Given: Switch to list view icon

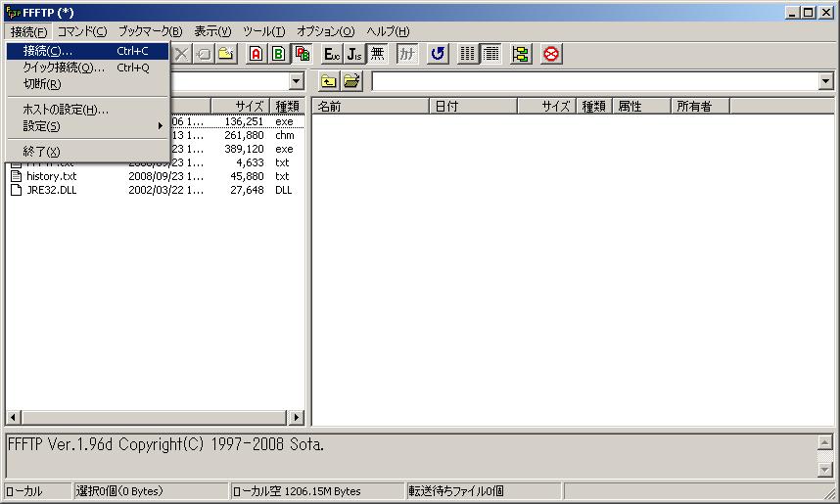Looking at the screenshot, I should (x=468, y=54).
